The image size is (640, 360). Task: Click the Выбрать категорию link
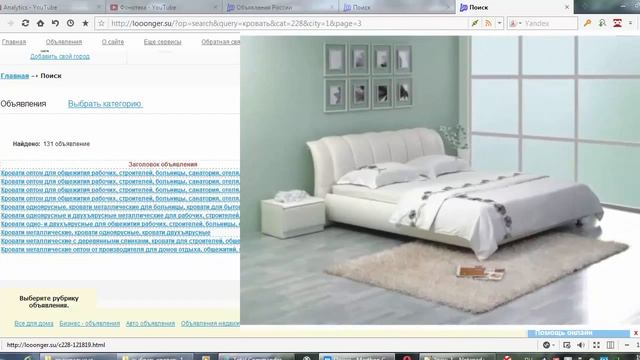(105, 104)
